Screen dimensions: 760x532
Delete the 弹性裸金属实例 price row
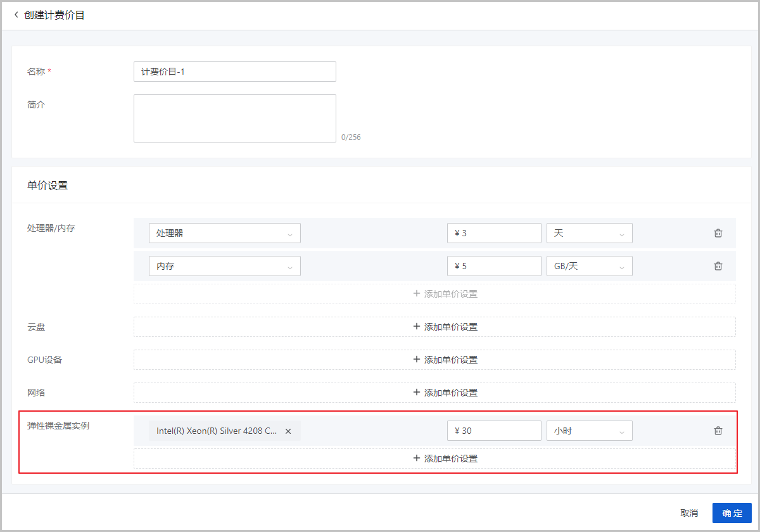[x=718, y=431]
